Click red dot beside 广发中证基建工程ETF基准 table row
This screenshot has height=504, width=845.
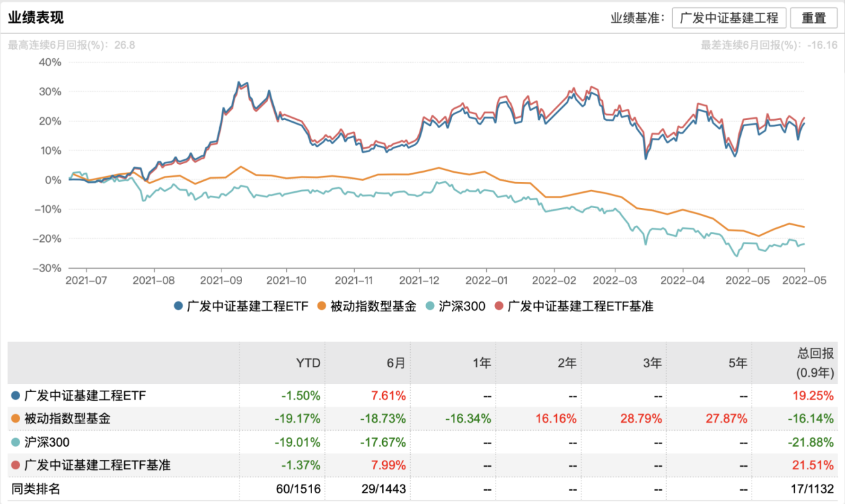15,465
